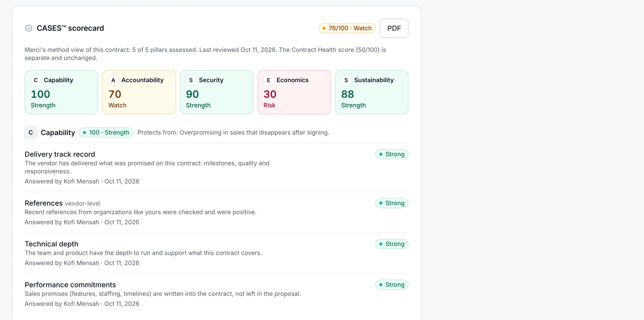Click the C icon beside the Capability section heading
This screenshot has height=320, width=644.
click(31, 133)
